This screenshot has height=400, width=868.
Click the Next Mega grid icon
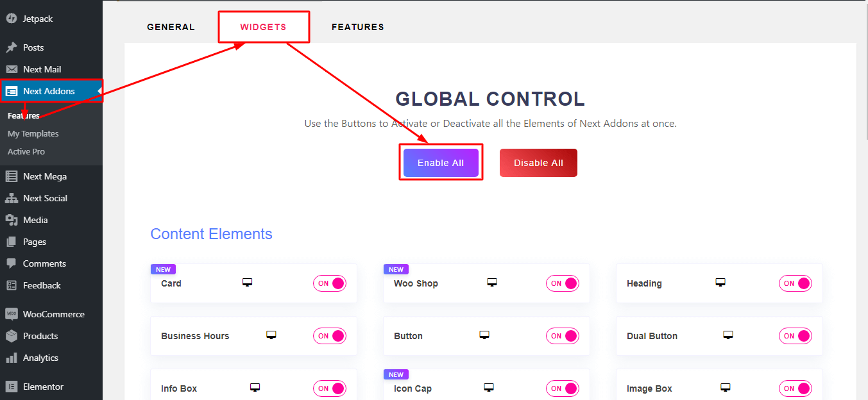pyautogui.click(x=12, y=176)
